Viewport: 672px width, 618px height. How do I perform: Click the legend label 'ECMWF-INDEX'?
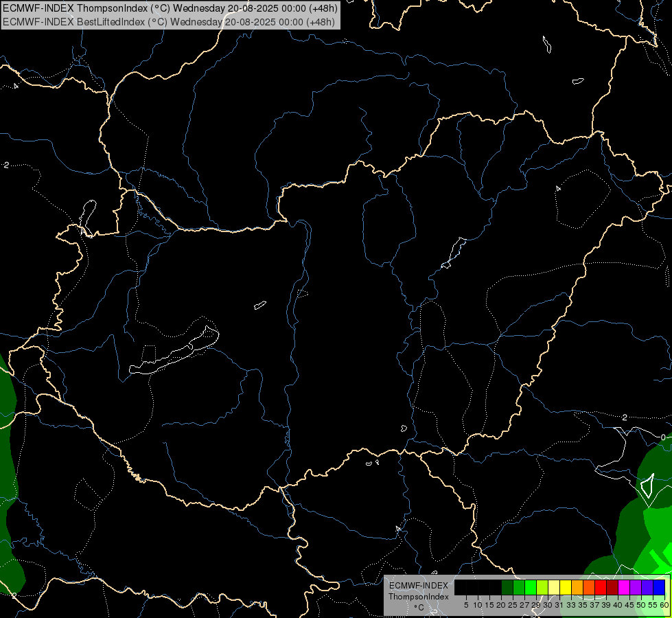coord(419,586)
